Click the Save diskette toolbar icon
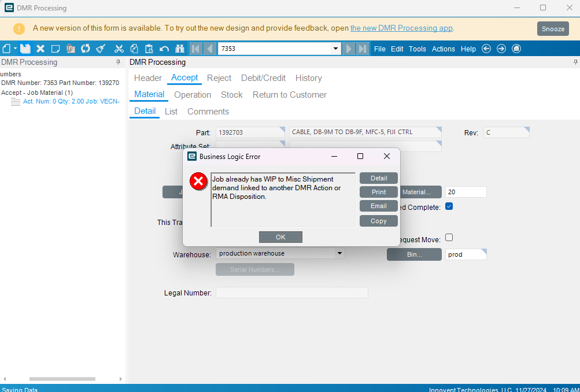 25,49
